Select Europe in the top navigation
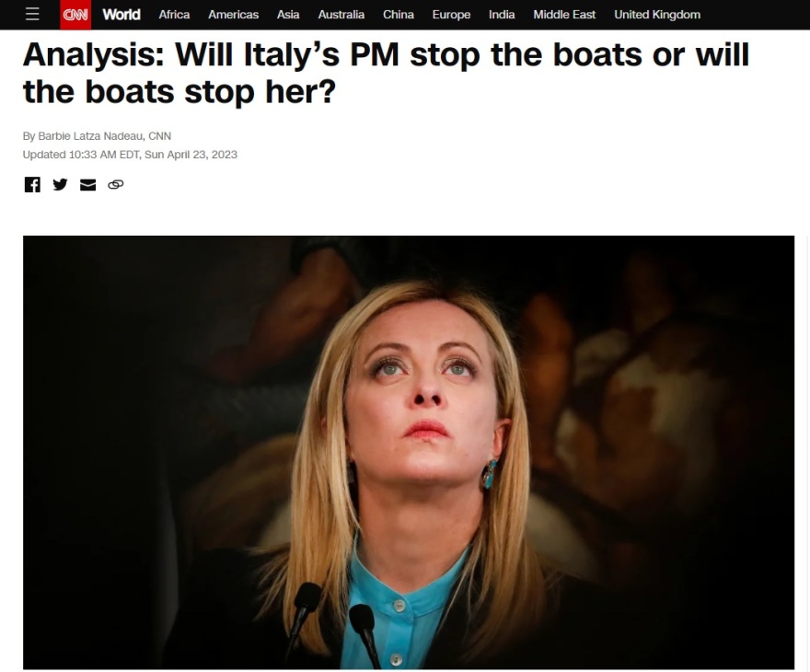Viewport: 810px width, 672px height. [452, 15]
